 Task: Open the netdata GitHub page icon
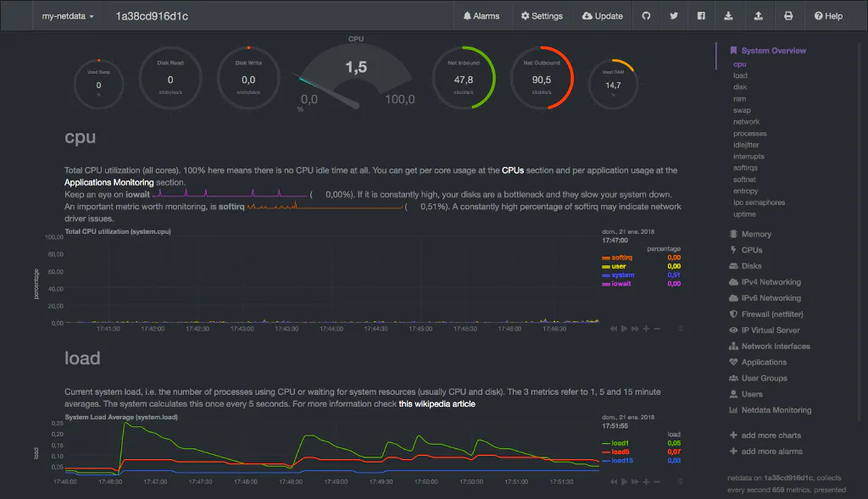click(x=646, y=16)
